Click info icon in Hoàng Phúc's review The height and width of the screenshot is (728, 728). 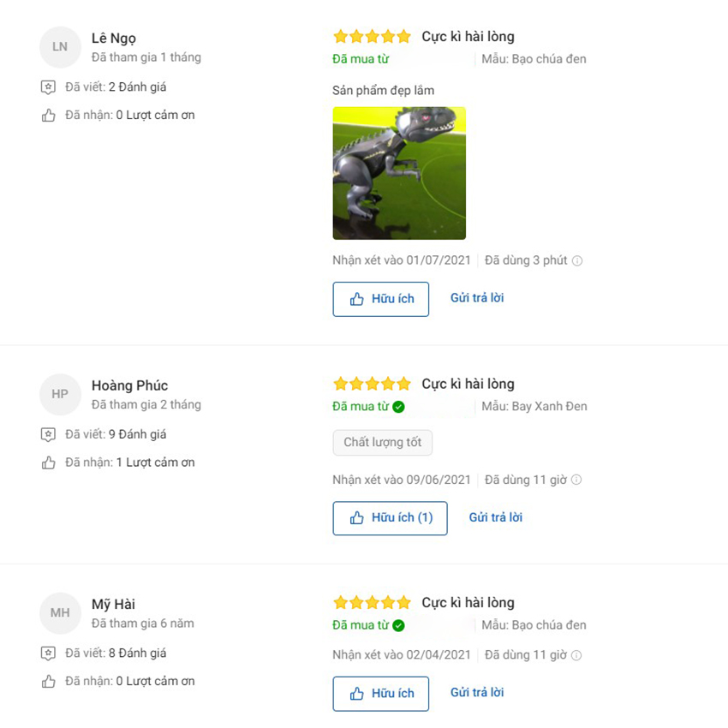[x=576, y=480]
